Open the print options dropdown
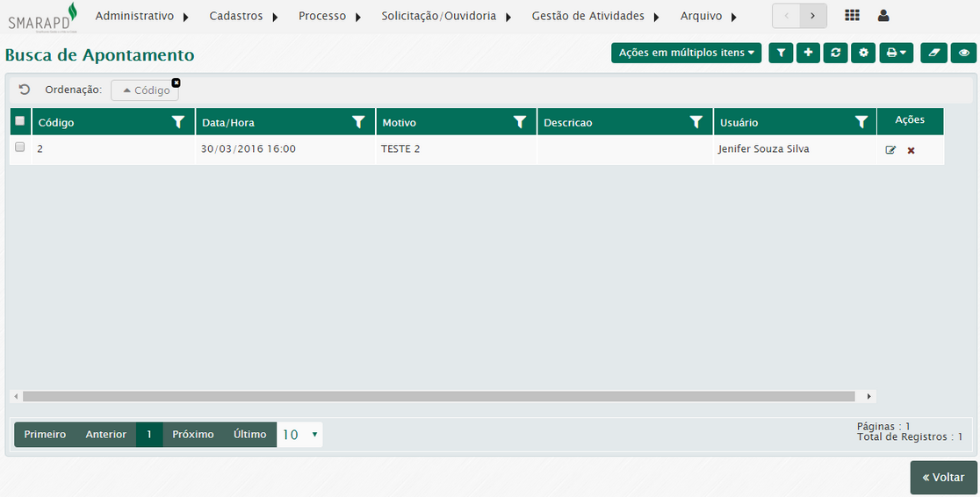 (896, 54)
